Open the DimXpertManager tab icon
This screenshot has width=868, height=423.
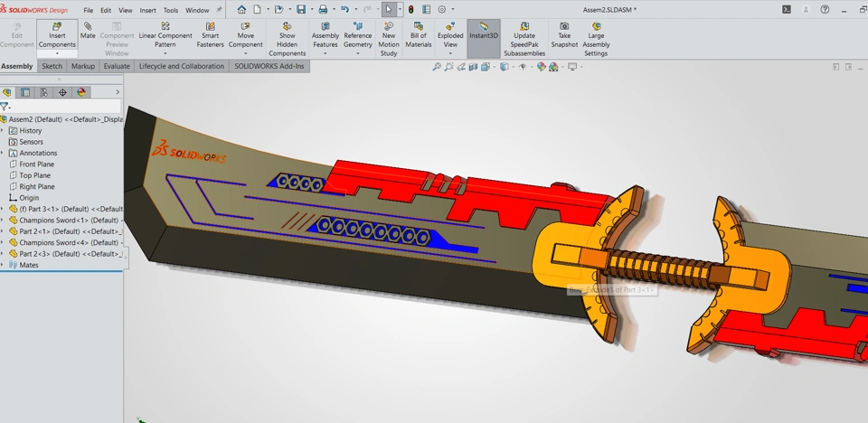coord(62,92)
